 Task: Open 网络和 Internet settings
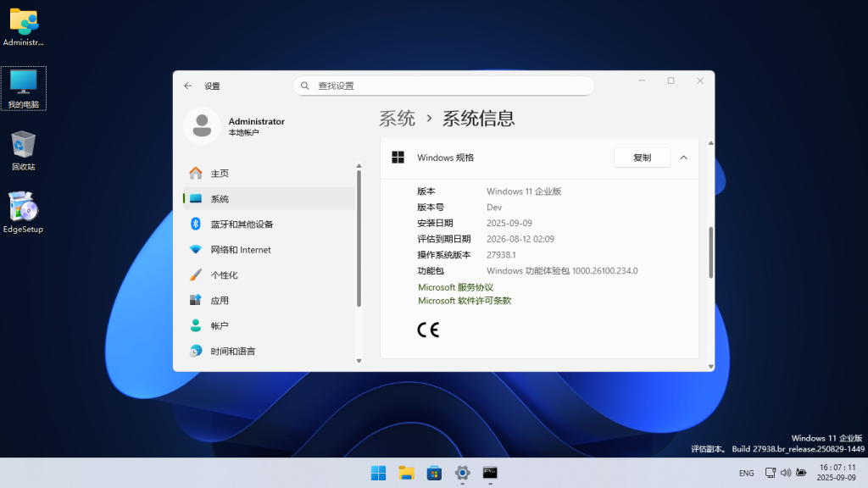269,250
